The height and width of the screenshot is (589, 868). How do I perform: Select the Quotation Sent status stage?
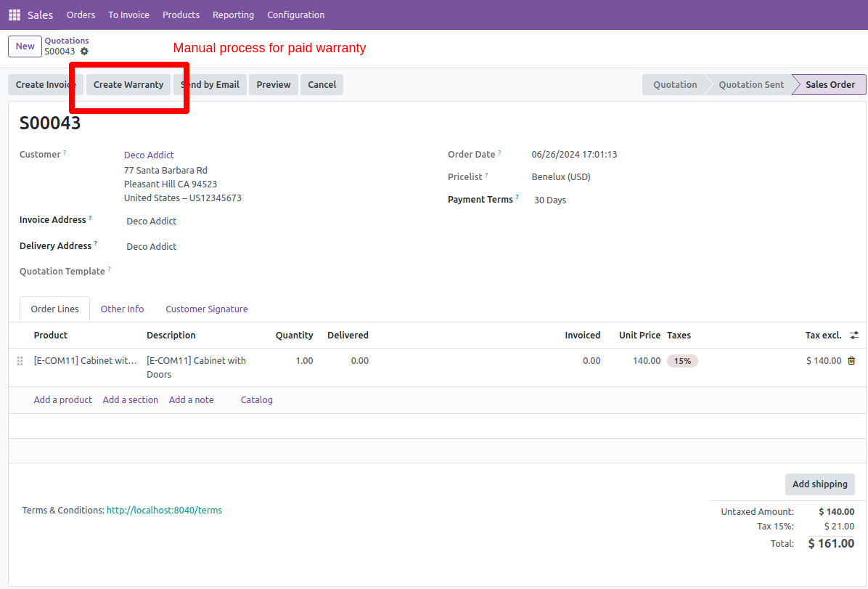point(750,84)
